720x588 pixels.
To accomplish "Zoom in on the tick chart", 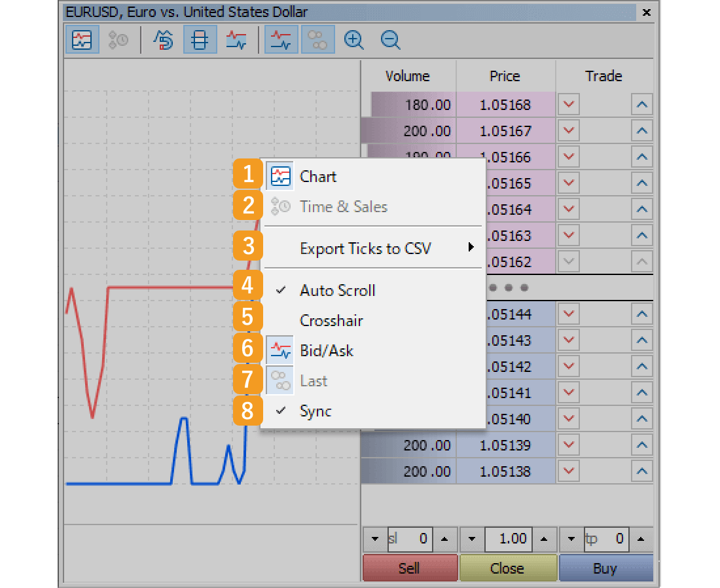I will [353, 39].
